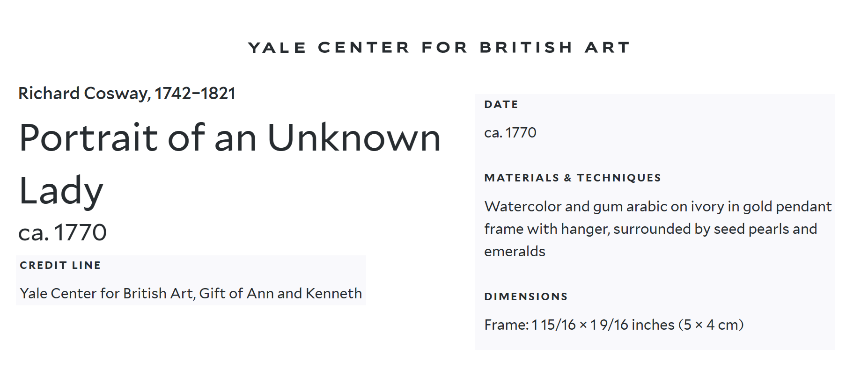The height and width of the screenshot is (383, 868).
Task: Click the Dimensions heading
Action: 526,296
